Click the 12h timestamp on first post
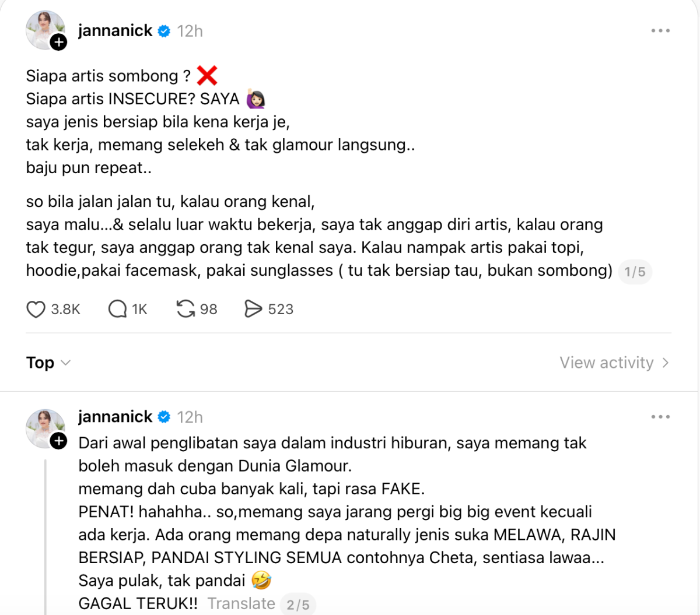 click(x=190, y=31)
